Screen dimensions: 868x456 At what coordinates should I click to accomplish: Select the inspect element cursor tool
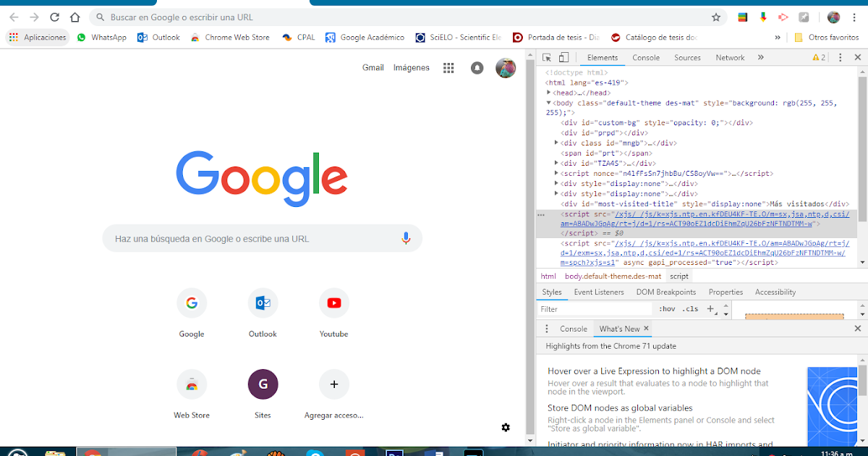tap(548, 57)
